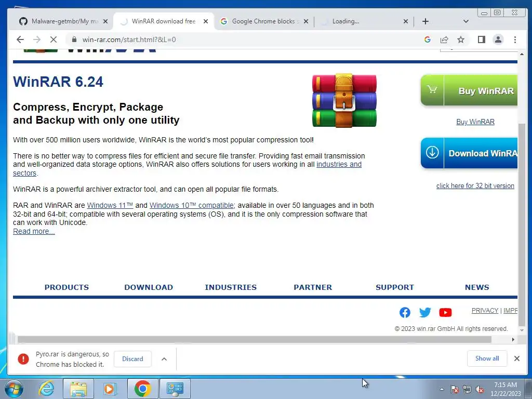
Task: Switch to Google Chrome blocks tab
Action: tap(263, 21)
